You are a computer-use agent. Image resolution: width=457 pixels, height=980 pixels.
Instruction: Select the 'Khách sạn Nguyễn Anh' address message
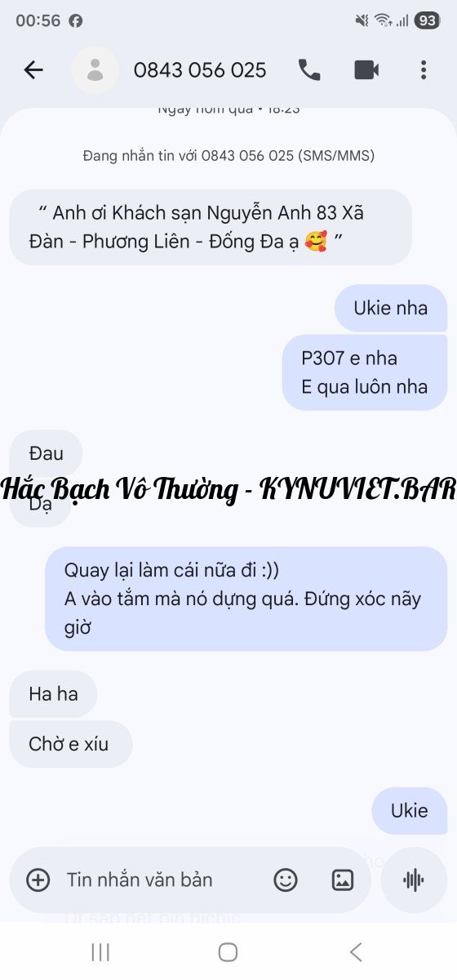pos(211,227)
